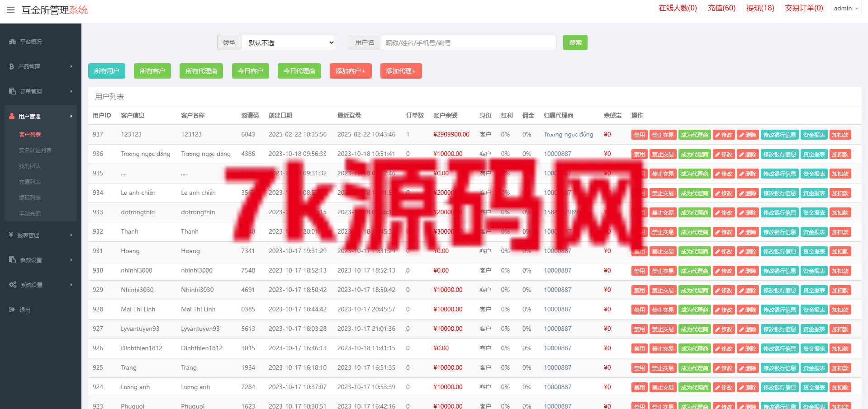This screenshot has width=868, height=409.
Task: Expand the 产品管理 menu arrow
Action: pos(71,66)
